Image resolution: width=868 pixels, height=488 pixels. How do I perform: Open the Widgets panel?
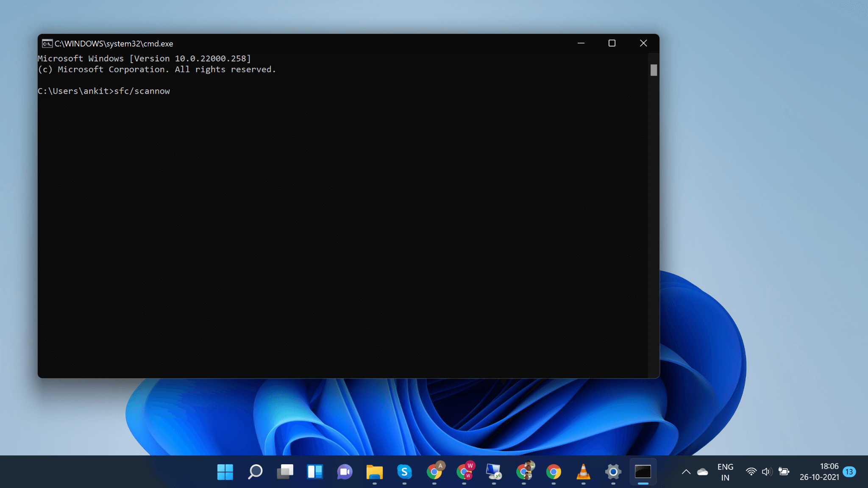click(x=314, y=471)
